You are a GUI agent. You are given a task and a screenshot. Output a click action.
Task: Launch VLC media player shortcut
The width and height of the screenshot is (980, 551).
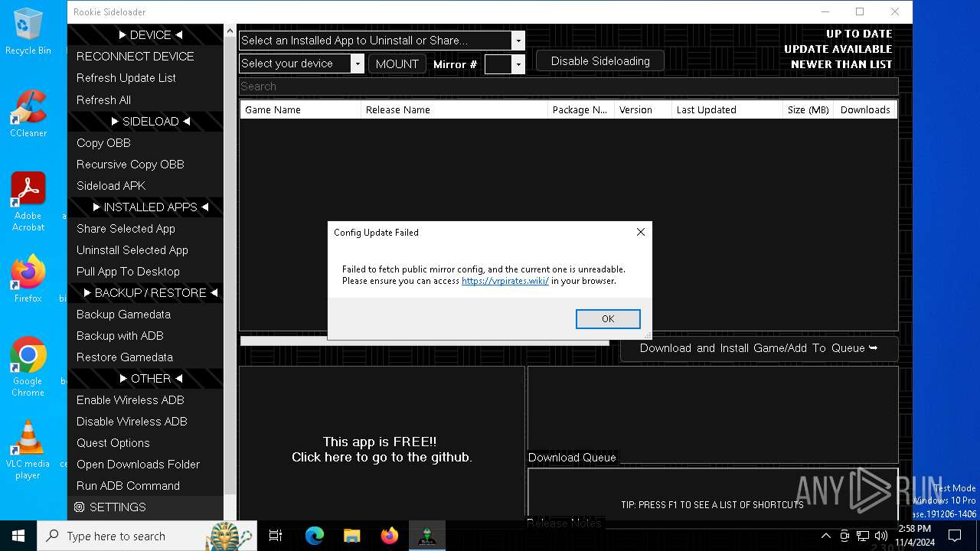tap(28, 450)
